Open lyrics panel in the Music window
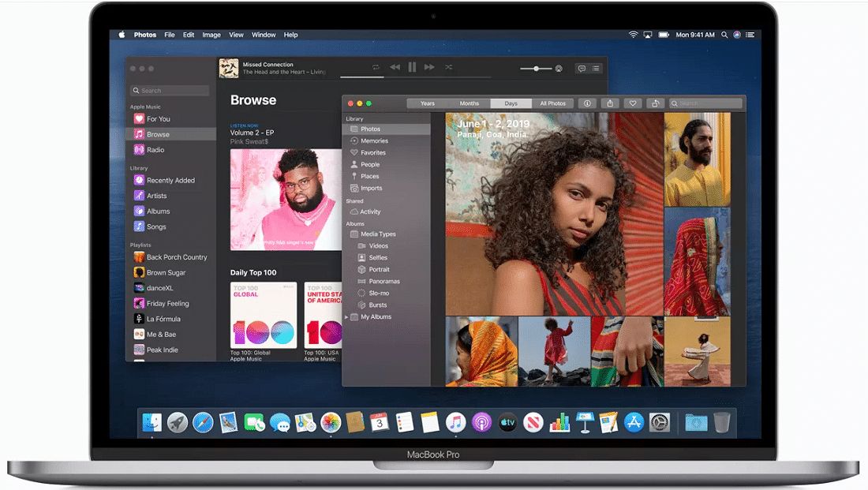868x490 pixels. pyautogui.click(x=582, y=68)
